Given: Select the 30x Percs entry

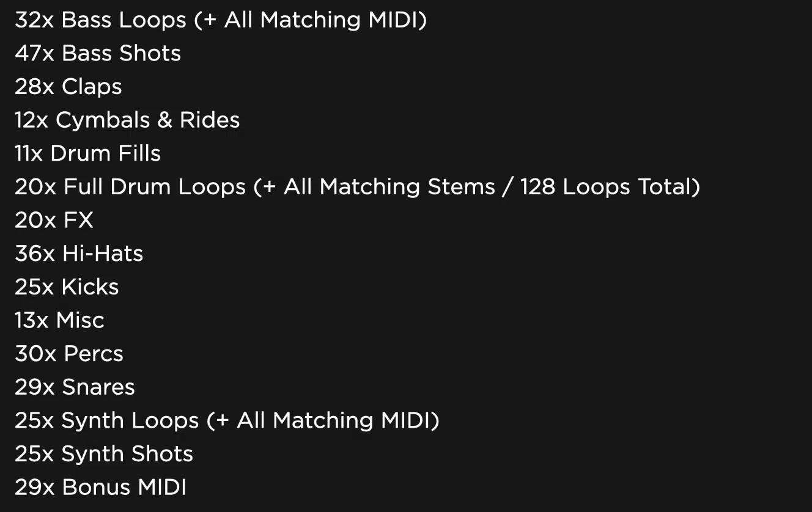Looking at the screenshot, I should pyautogui.click(x=69, y=354).
